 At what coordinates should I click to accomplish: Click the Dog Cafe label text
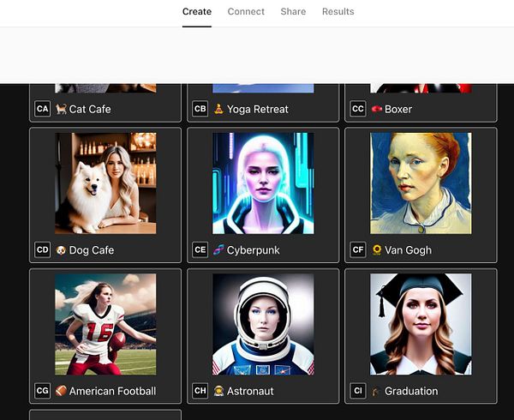92,250
